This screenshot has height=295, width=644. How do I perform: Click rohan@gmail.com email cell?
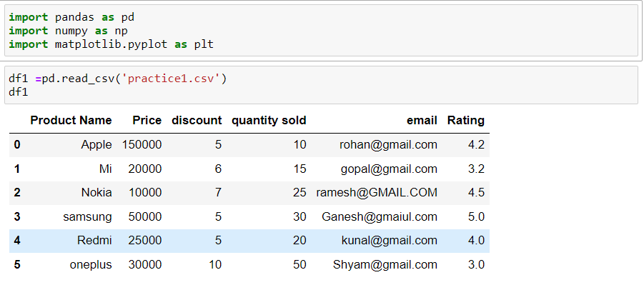389,145
